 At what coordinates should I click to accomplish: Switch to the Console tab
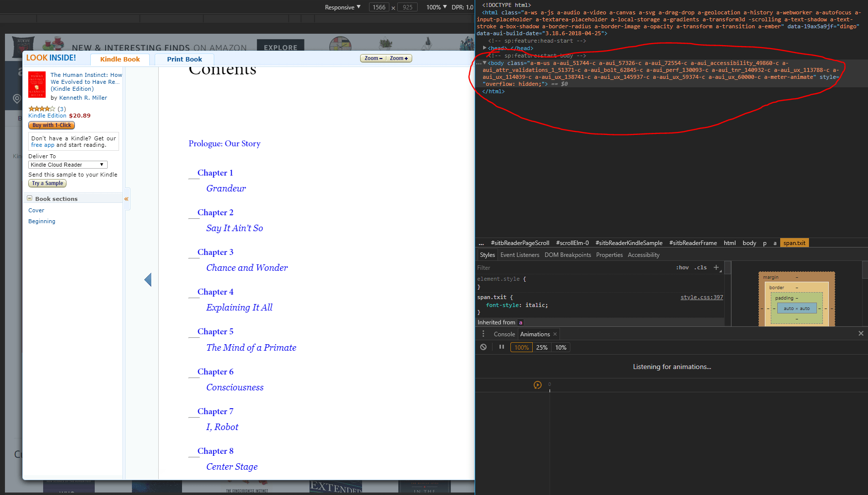pyautogui.click(x=504, y=334)
